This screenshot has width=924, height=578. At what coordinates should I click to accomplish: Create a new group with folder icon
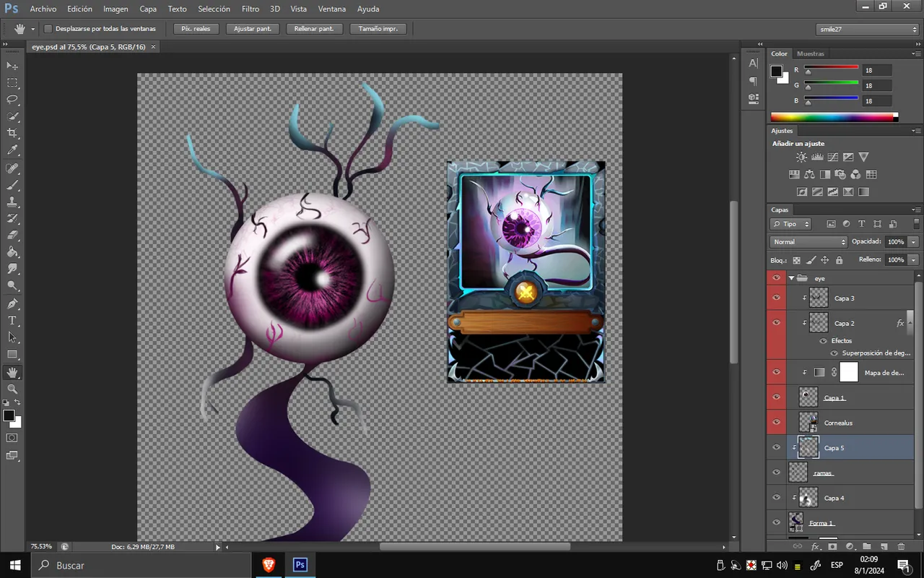click(x=867, y=547)
